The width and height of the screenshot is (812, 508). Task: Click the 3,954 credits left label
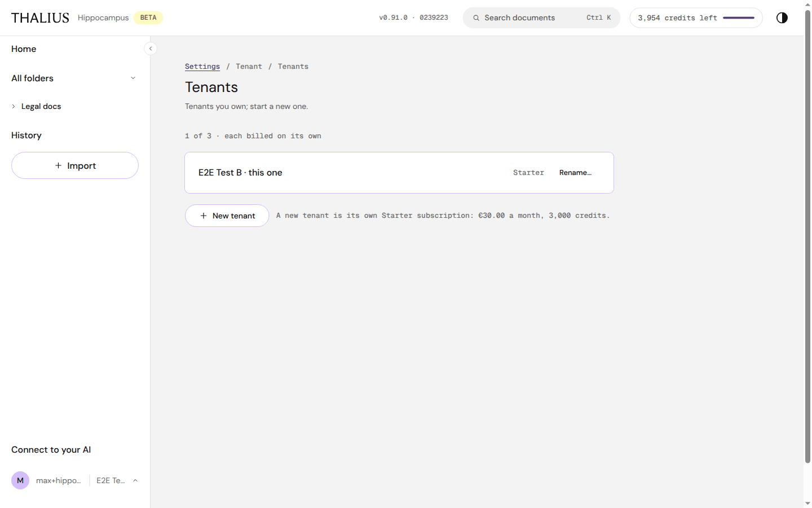[x=677, y=18]
